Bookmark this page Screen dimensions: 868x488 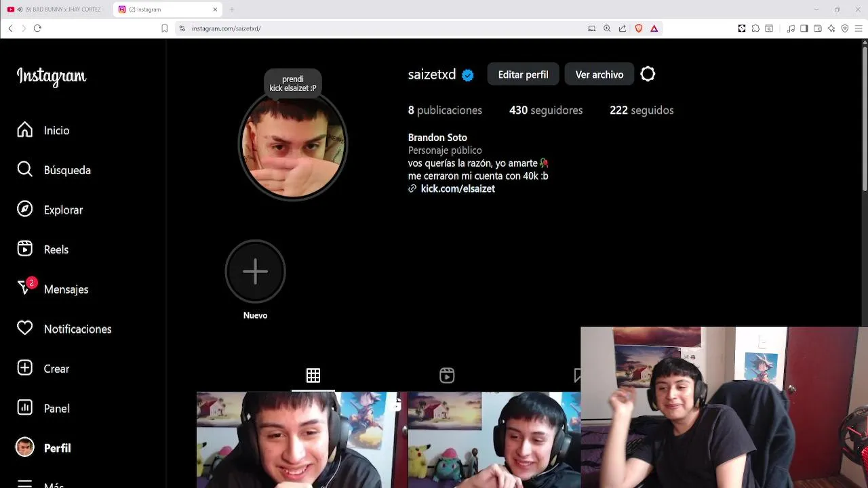[164, 28]
